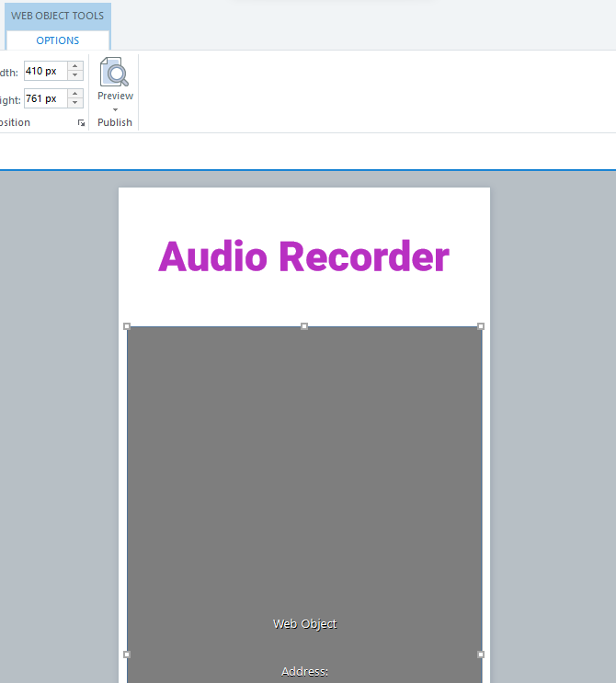Viewport: 616px width, 683px height.
Task: Click the top-left resize handle of web object
Action: pos(127,326)
